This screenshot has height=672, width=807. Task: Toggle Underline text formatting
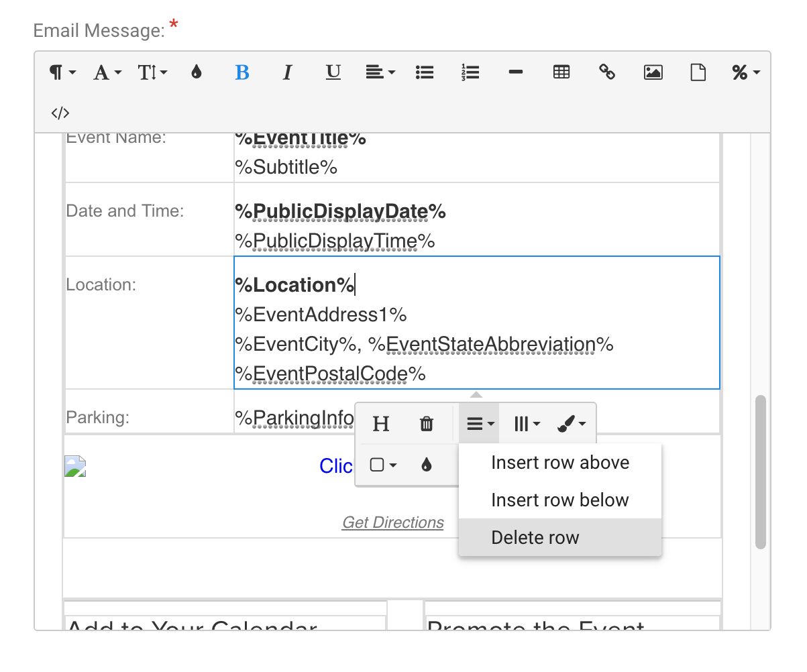[x=333, y=72]
